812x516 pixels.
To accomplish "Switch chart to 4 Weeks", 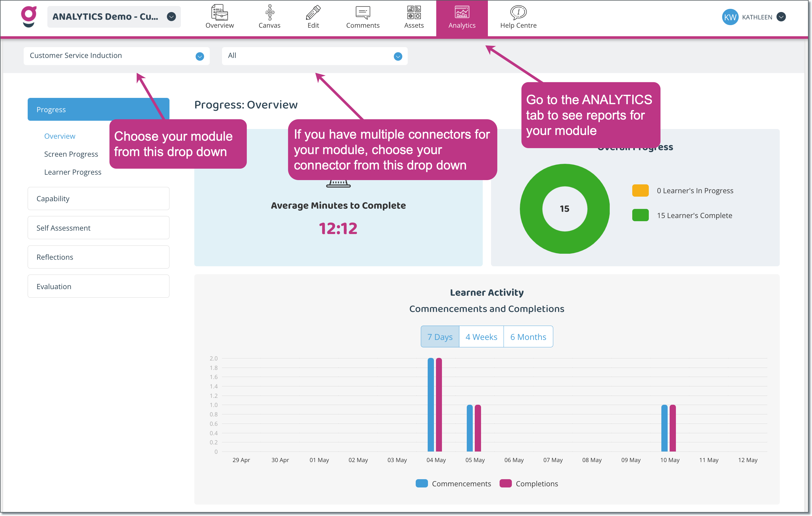I will [x=481, y=336].
